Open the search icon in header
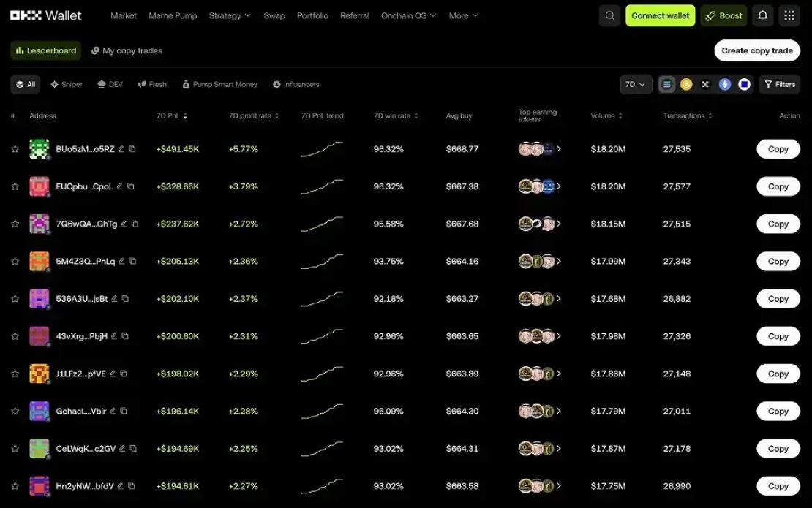812x508 pixels. point(609,15)
